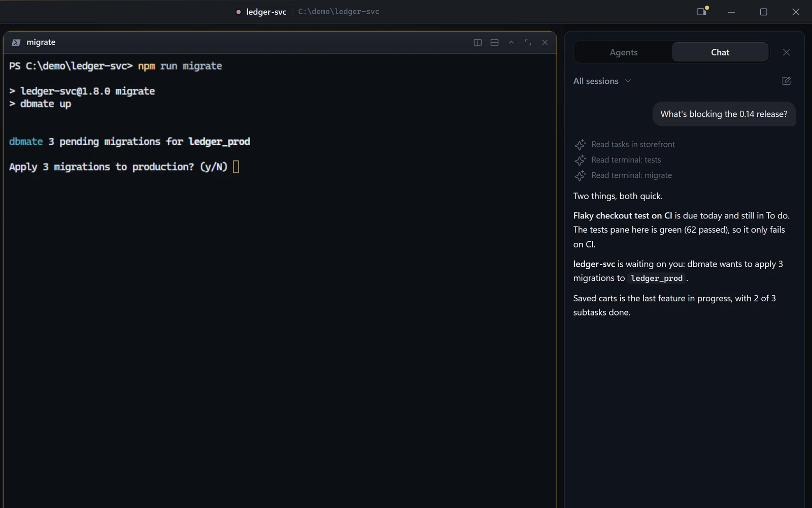This screenshot has width=812, height=508.
Task: Maximize the migrate terminal pane
Action: click(x=528, y=42)
